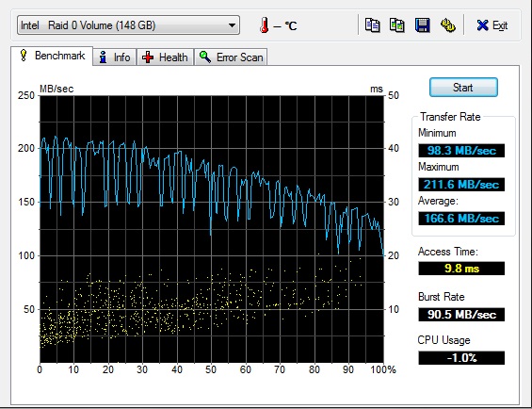
Task: Click the Burst Rate 90.5 MB/sec readout
Action: pyautogui.click(x=461, y=314)
